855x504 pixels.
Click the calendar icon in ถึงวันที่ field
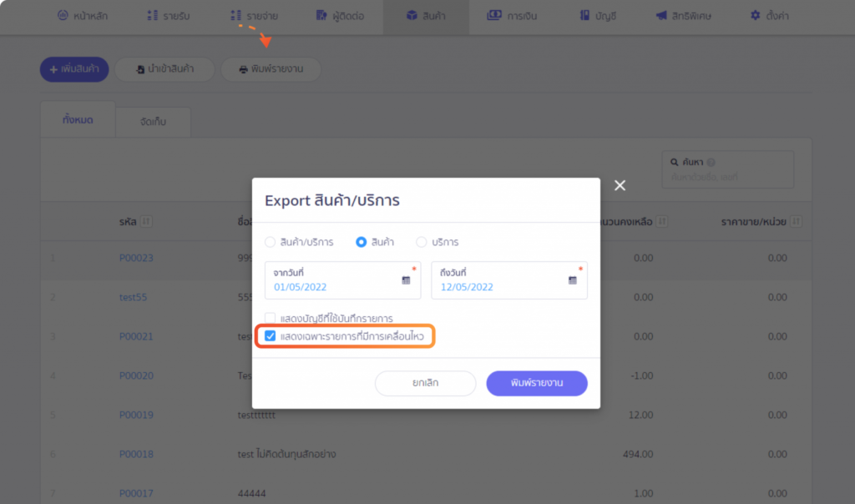[573, 280]
